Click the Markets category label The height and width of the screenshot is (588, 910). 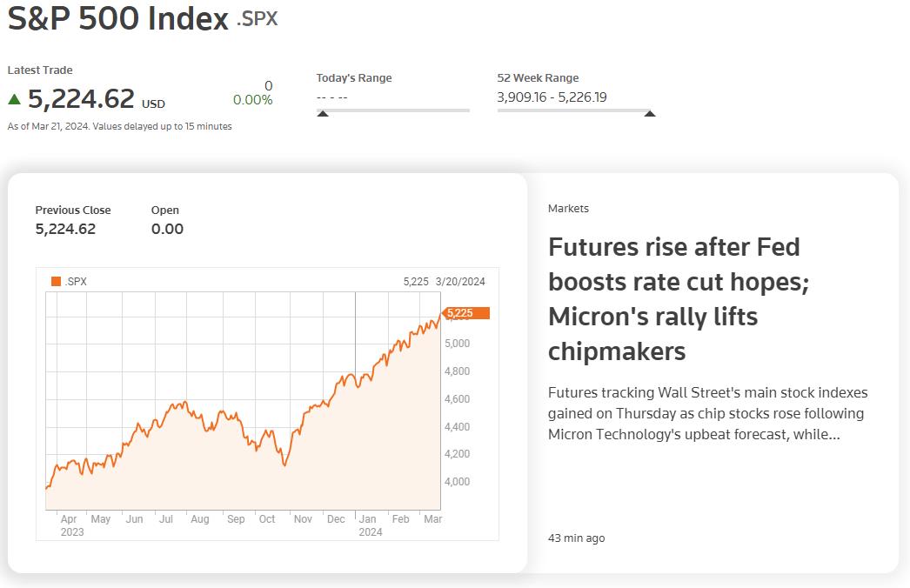coord(568,209)
